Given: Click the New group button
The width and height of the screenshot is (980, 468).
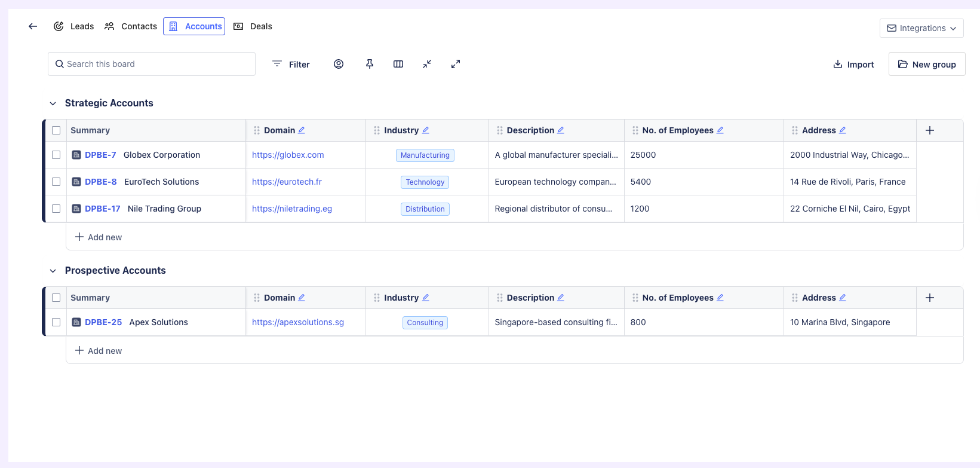Looking at the screenshot, I should click(927, 64).
